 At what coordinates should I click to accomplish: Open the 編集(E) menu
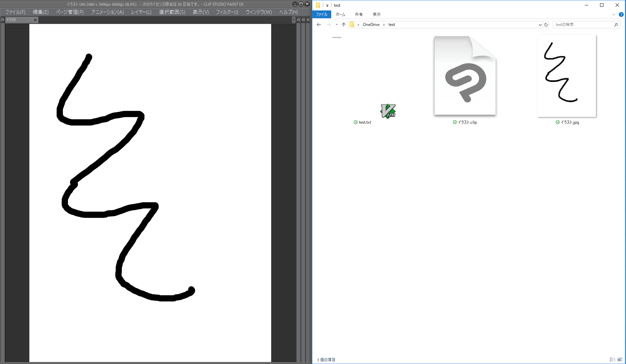[40, 12]
